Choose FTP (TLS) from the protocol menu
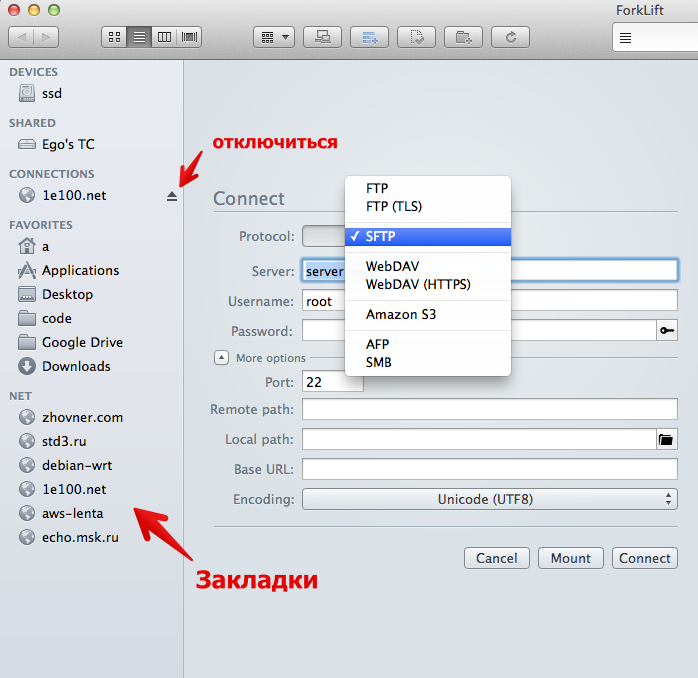The image size is (698, 678). [x=428, y=207]
